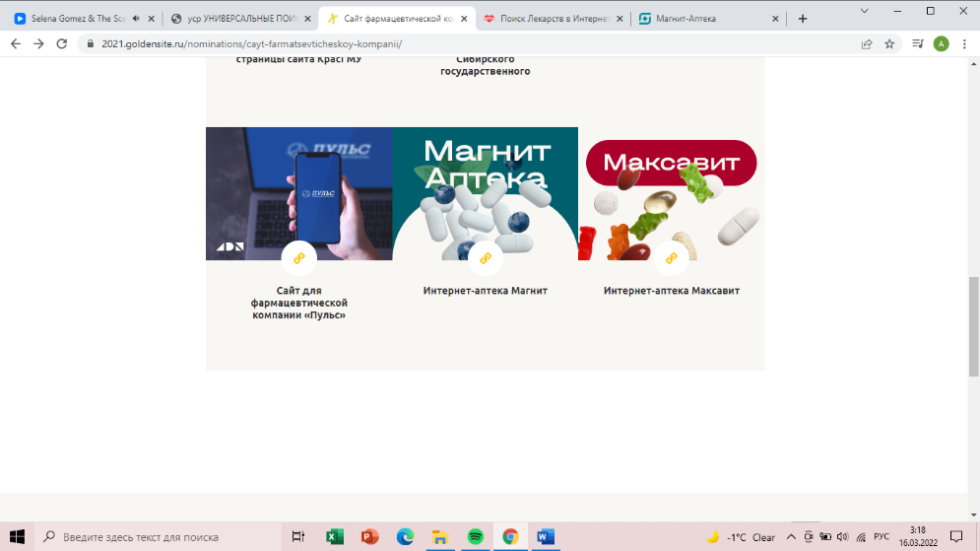
Task: Close the Selena Gomez tab
Action: coord(152,19)
